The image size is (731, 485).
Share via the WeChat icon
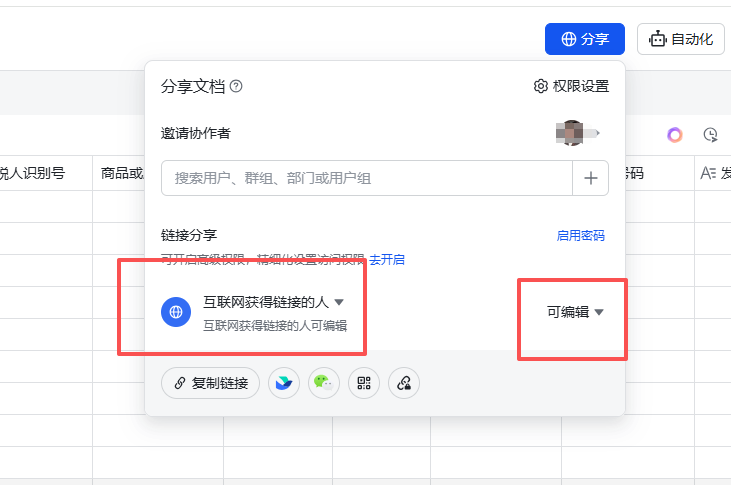[324, 383]
